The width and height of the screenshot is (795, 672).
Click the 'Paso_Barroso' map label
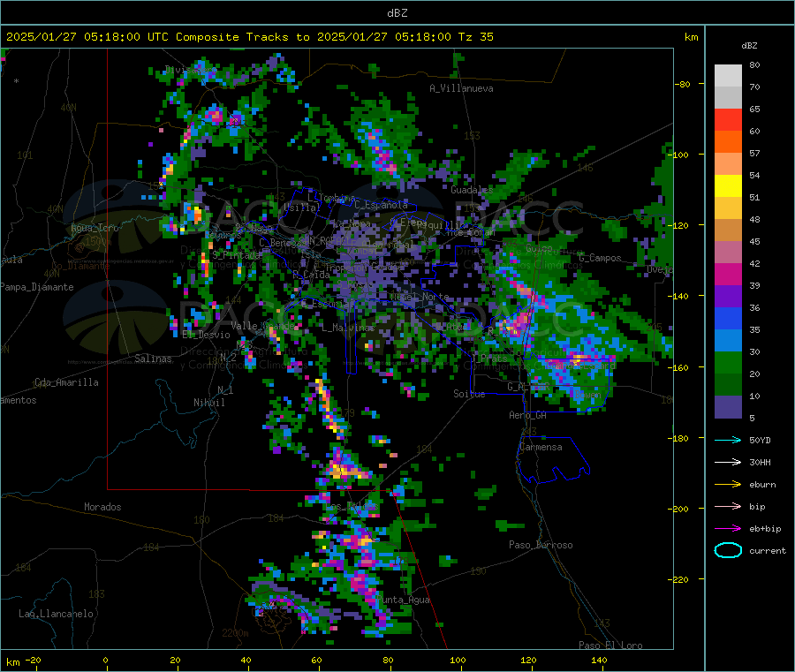click(541, 545)
